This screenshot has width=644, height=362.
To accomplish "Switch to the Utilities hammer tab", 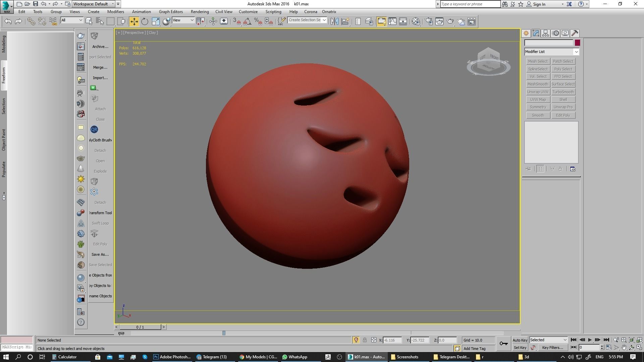I will 575,33.
